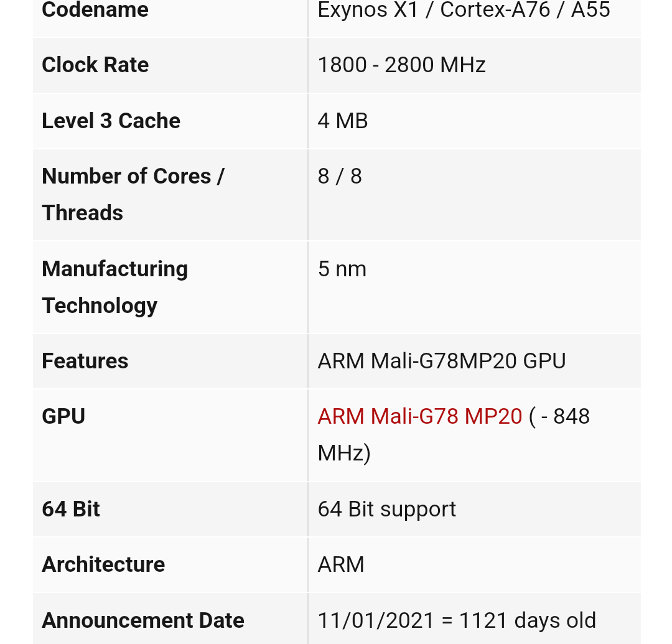This screenshot has width=672, height=644.
Task: Click the 8 / 8 cores value
Action: click(x=340, y=177)
